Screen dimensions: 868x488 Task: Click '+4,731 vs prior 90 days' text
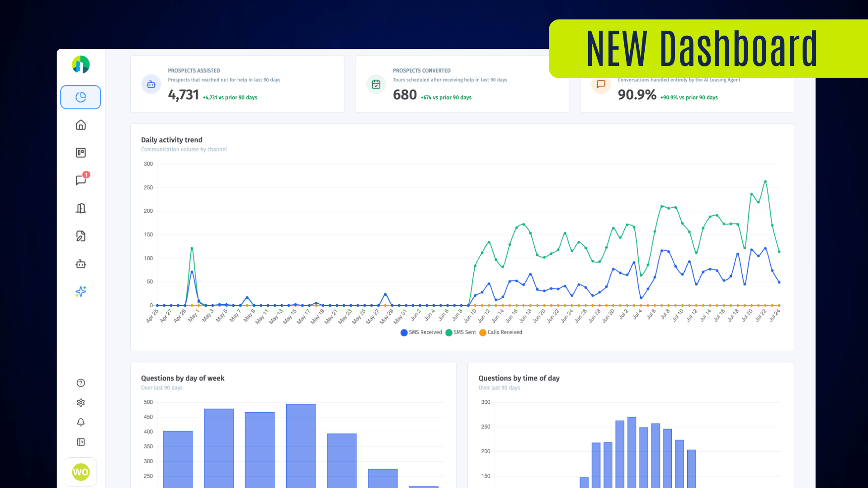pos(230,98)
